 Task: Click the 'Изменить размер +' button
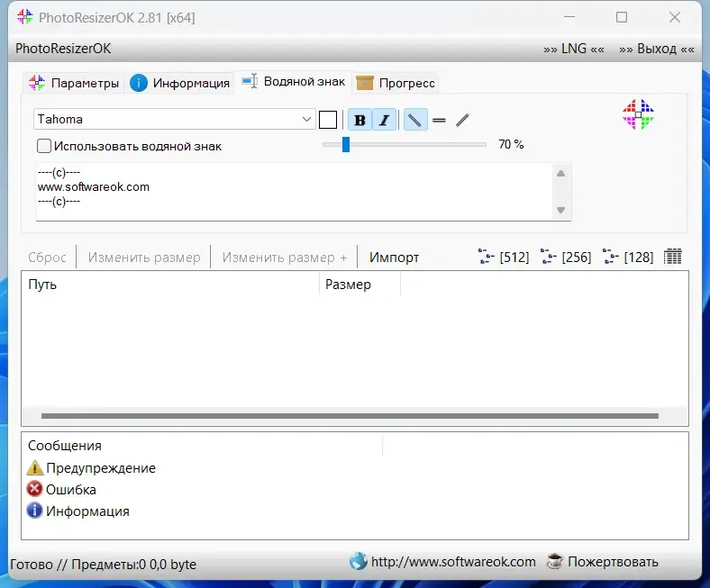(x=285, y=258)
